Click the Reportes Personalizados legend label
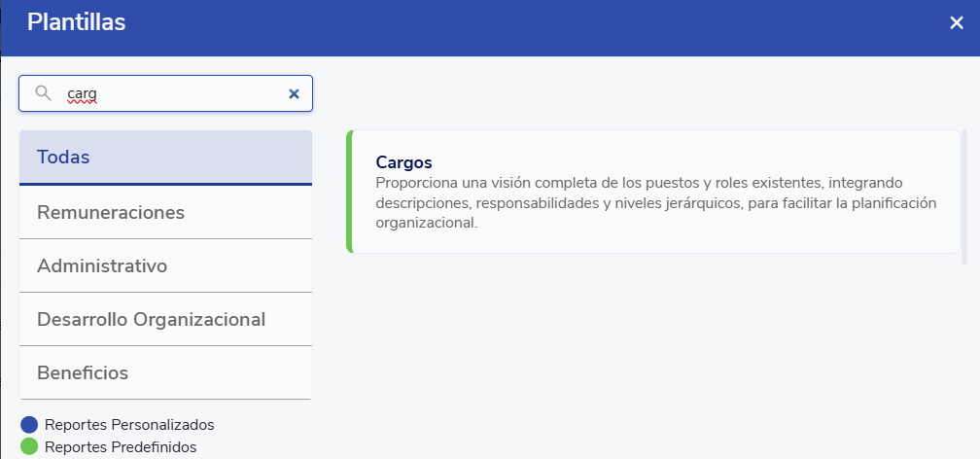 point(129,425)
